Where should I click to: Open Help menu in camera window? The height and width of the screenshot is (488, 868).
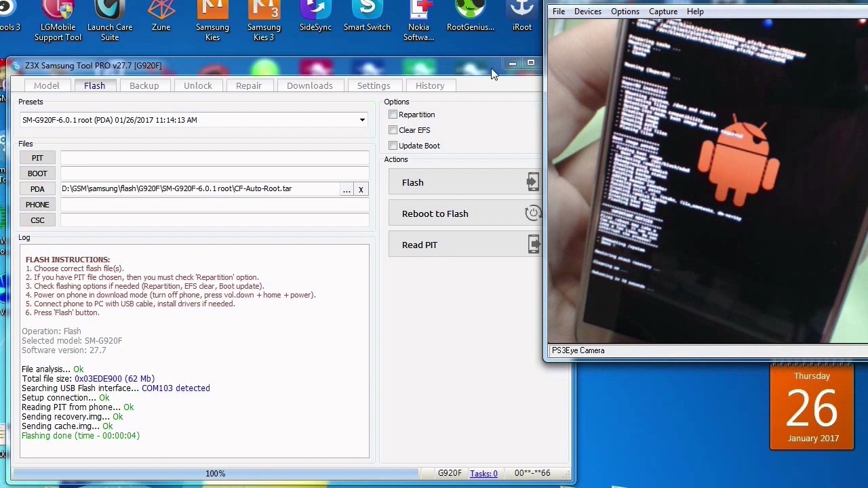point(695,12)
